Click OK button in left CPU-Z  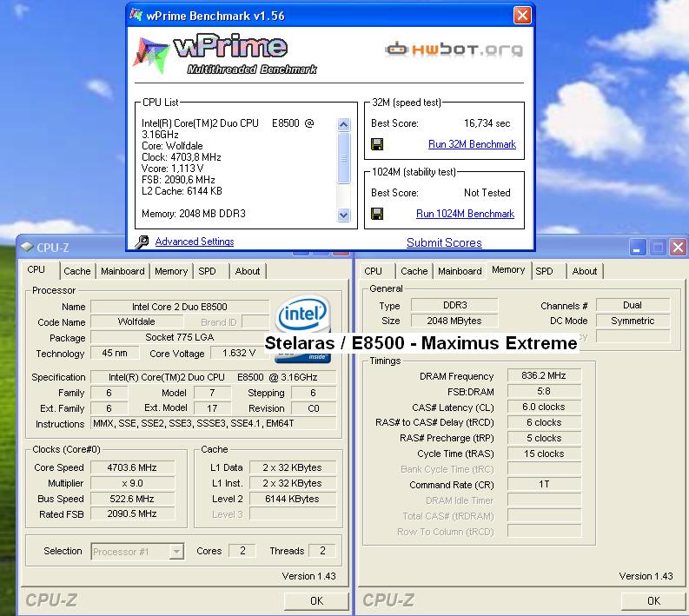(316, 600)
